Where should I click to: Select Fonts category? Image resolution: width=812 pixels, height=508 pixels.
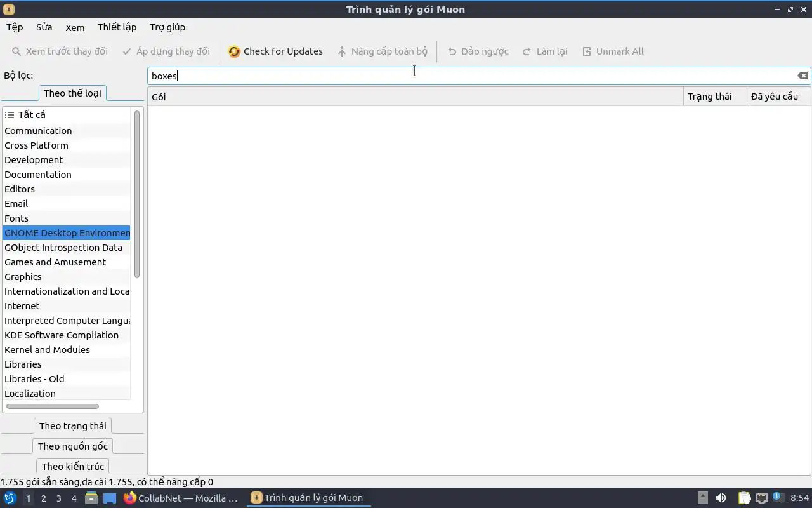click(67, 218)
